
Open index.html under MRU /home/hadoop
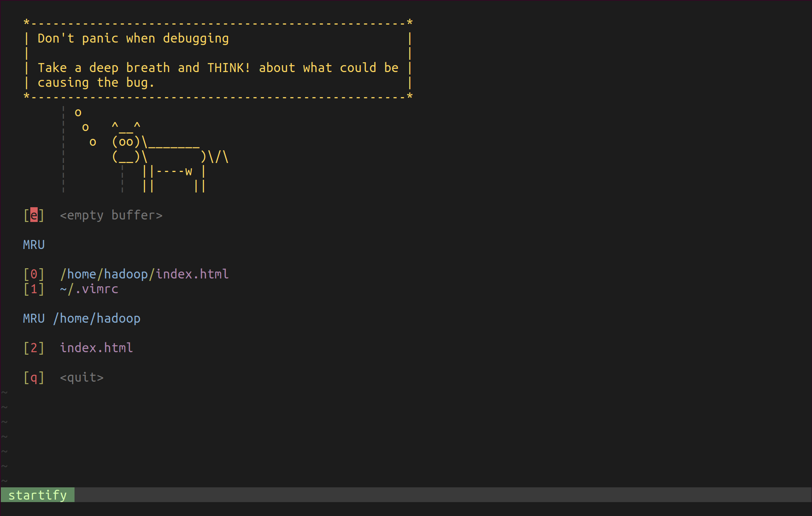[96, 348]
